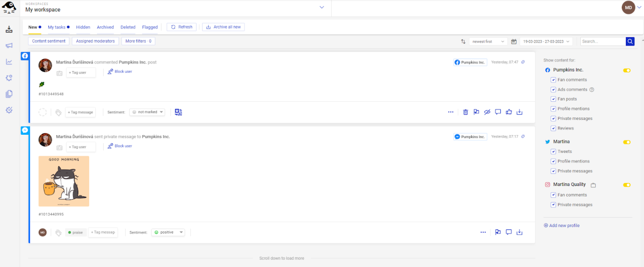Click the translate icon beside the sentiment dropdown

click(x=178, y=112)
